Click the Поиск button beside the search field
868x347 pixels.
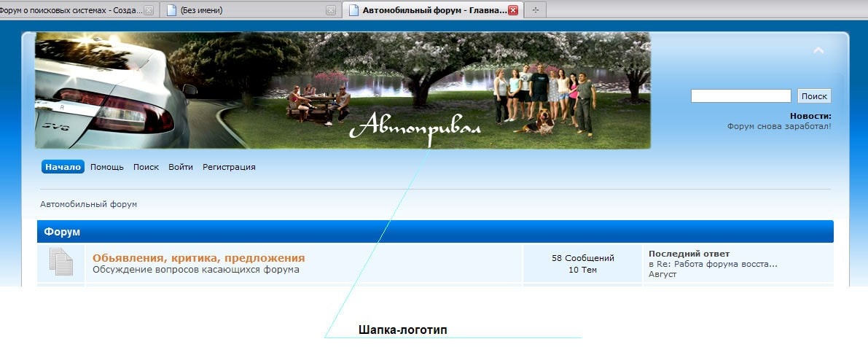click(814, 95)
